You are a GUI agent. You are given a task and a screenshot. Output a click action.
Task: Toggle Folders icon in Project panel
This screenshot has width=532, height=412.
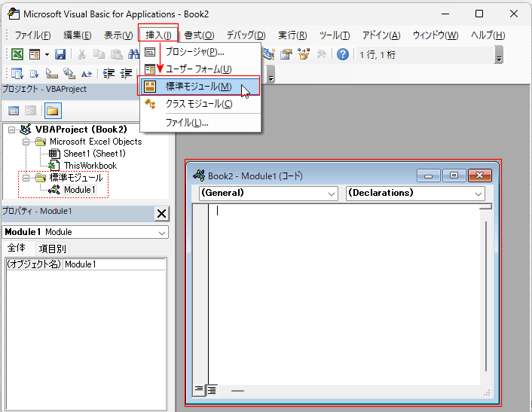pos(53,111)
